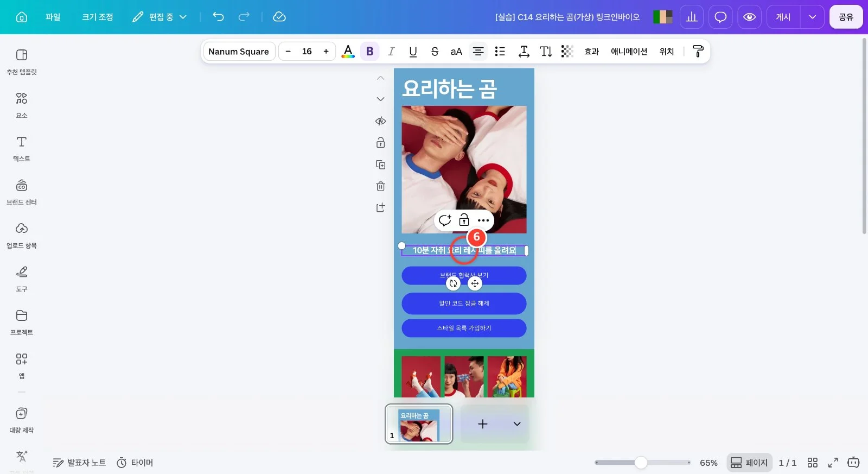
Task: Open the transparency checkerboard icon
Action: tap(567, 51)
